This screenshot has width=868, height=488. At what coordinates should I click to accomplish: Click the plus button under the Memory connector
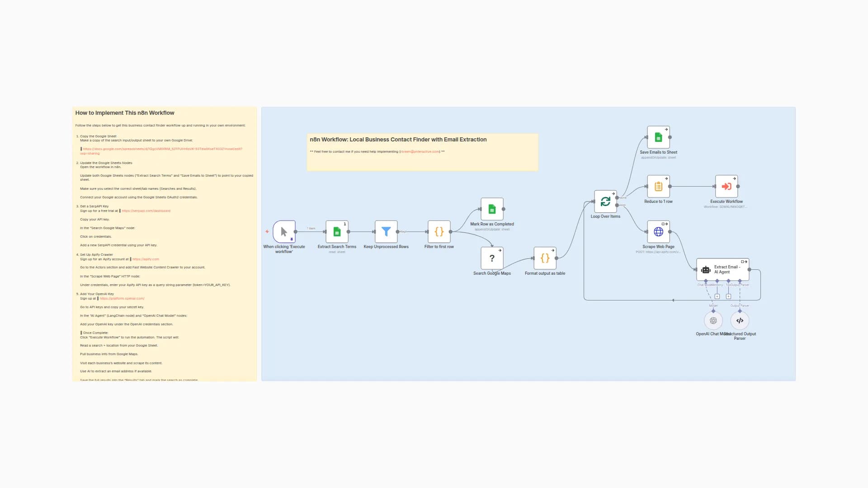tap(717, 296)
